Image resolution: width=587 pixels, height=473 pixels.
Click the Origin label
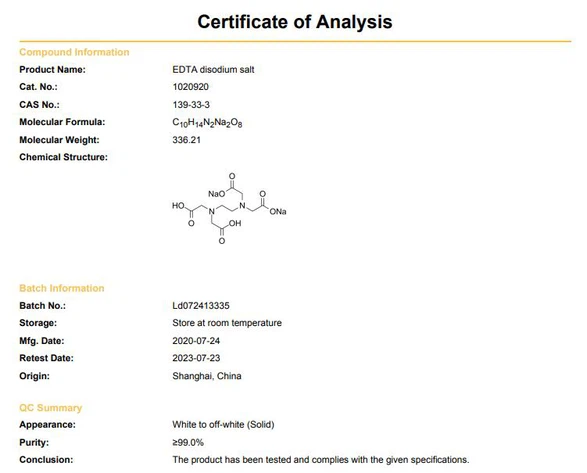pyautogui.click(x=34, y=376)
